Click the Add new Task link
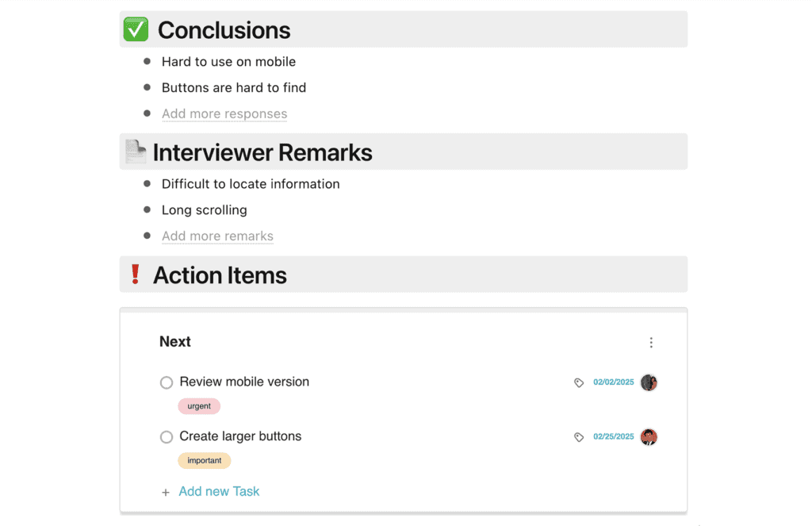Viewport: 812px width, 526px height. (x=219, y=492)
